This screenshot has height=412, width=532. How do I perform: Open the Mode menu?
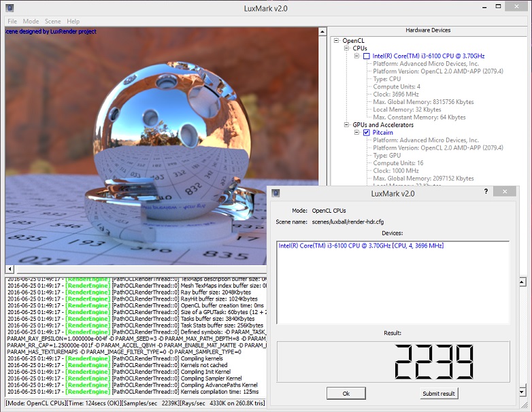[x=31, y=21]
